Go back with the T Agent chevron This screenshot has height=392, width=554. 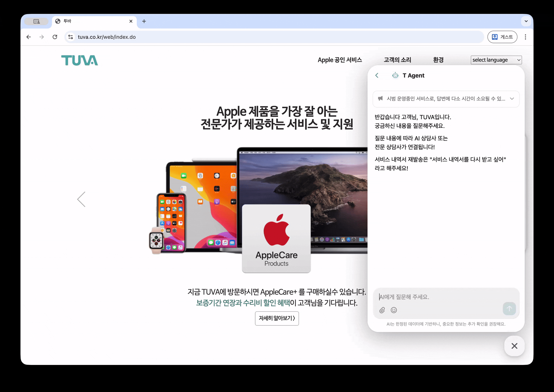pos(377,76)
